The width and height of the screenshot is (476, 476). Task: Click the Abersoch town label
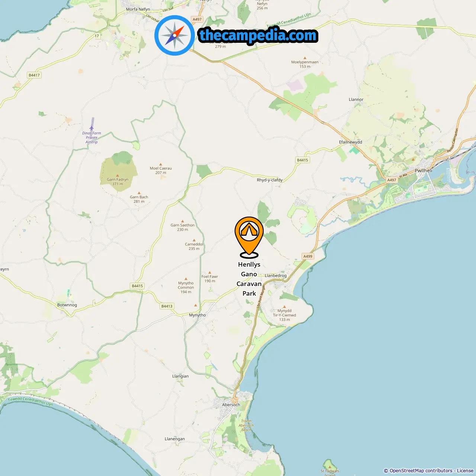pyautogui.click(x=231, y=405)
